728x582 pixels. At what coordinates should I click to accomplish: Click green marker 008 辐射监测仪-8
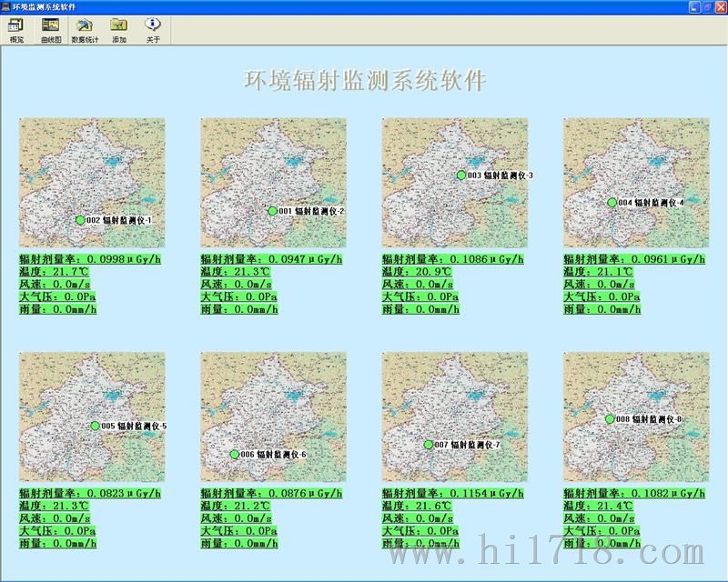point(610,419)
